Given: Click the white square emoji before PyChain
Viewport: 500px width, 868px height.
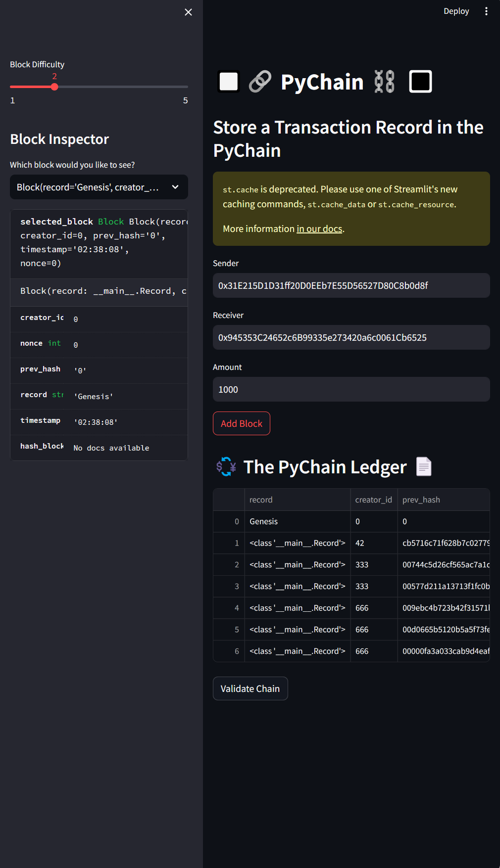Looking at the screenshot, I should coord(229,82).
